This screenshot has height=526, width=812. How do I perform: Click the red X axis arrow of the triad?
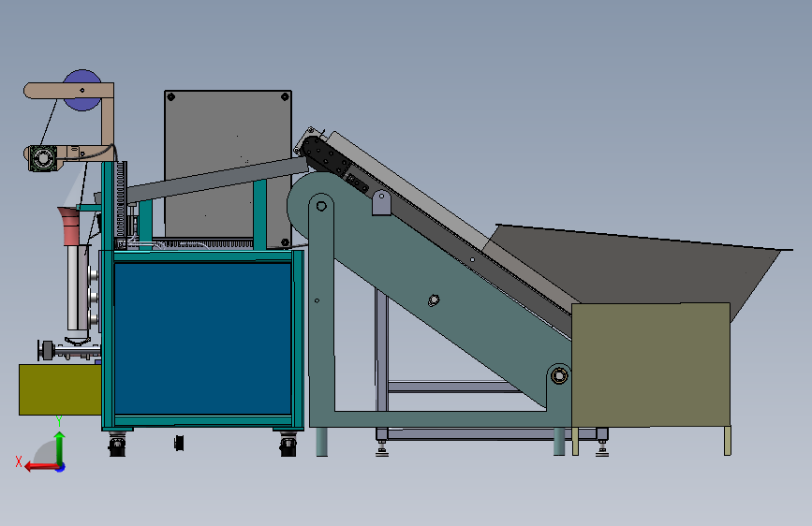pyautogui.click(x=40, y=467)
